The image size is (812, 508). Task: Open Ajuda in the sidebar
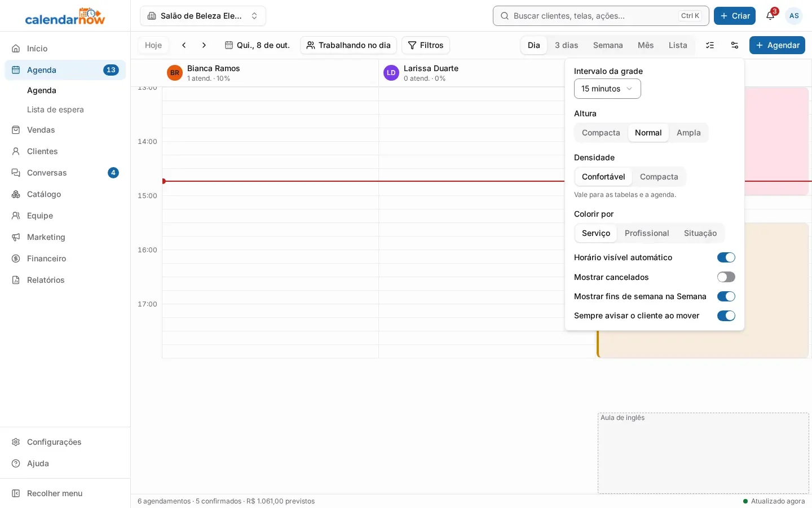65,463
